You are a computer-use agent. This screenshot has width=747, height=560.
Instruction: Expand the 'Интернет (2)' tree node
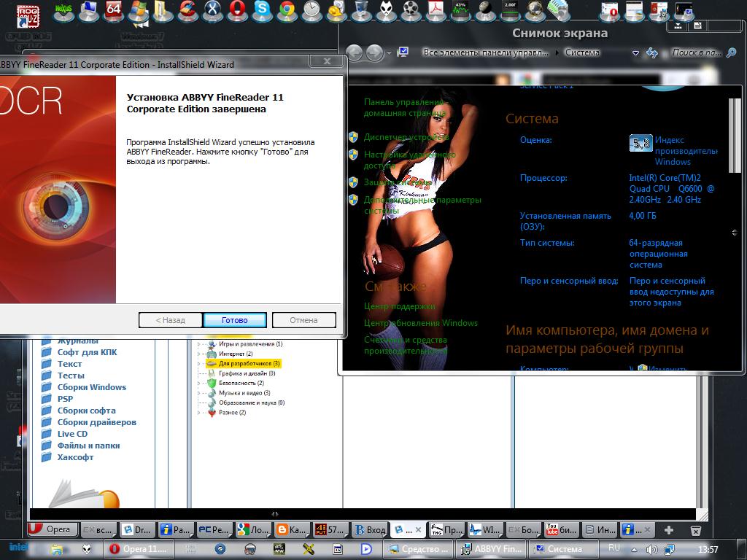tap(199, 354)
